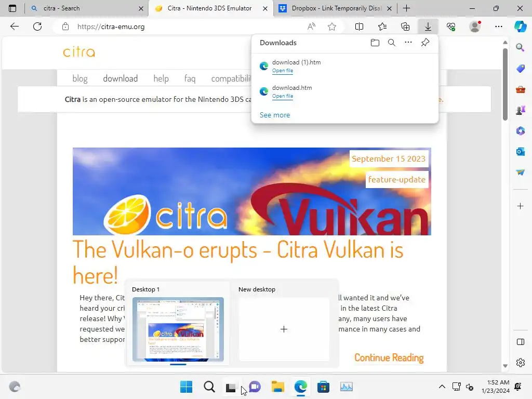Open downloads folder in Downloads panel
This screenshot has height=399, width=532.
pos(375,43)
